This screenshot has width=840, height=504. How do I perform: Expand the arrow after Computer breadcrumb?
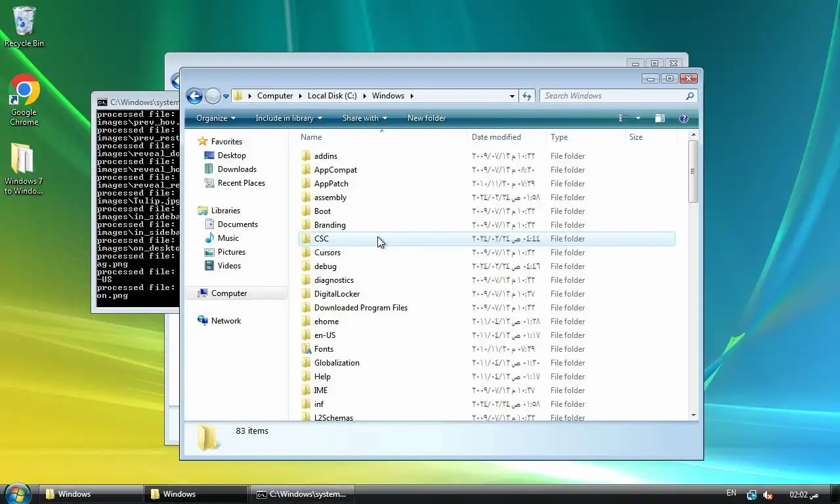tap(300, 96)
